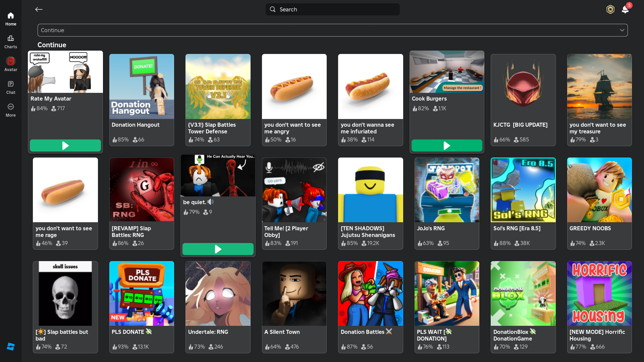Click the back arrow icon

(39, 9)
